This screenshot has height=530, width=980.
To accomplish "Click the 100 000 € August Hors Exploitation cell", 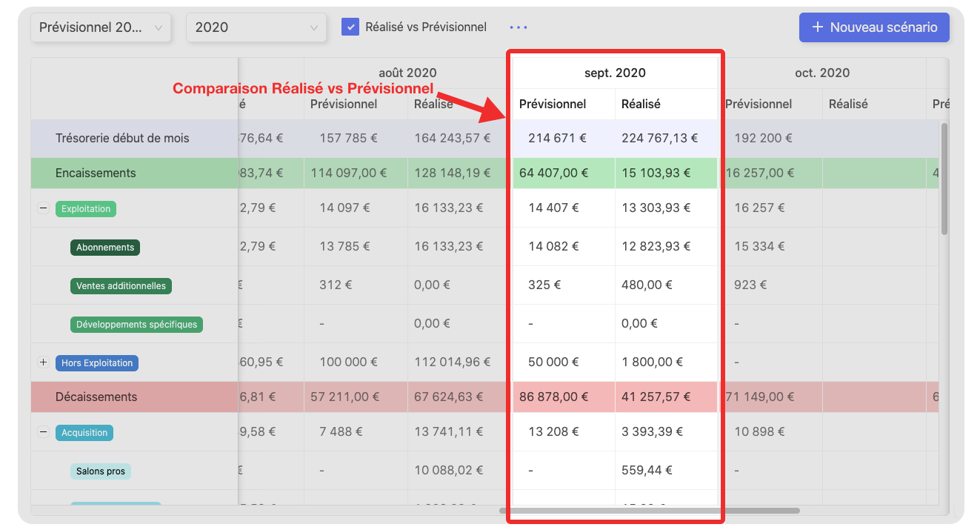I will 356,362.
